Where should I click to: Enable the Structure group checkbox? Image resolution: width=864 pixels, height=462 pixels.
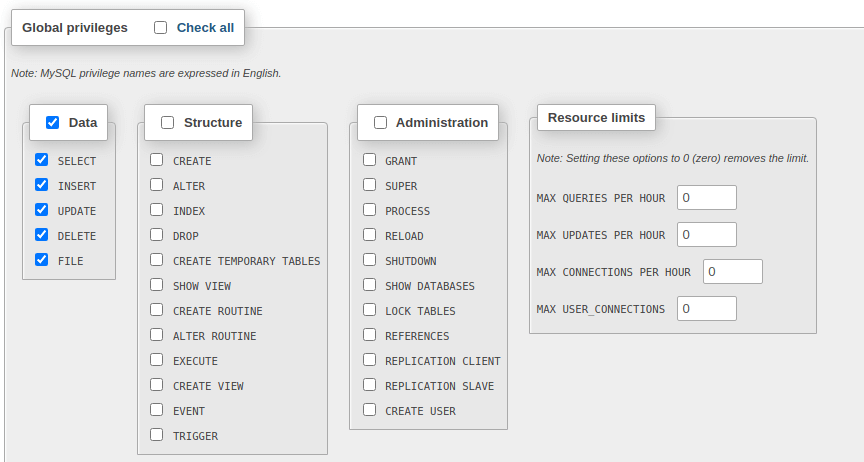[x=168, y=122]
